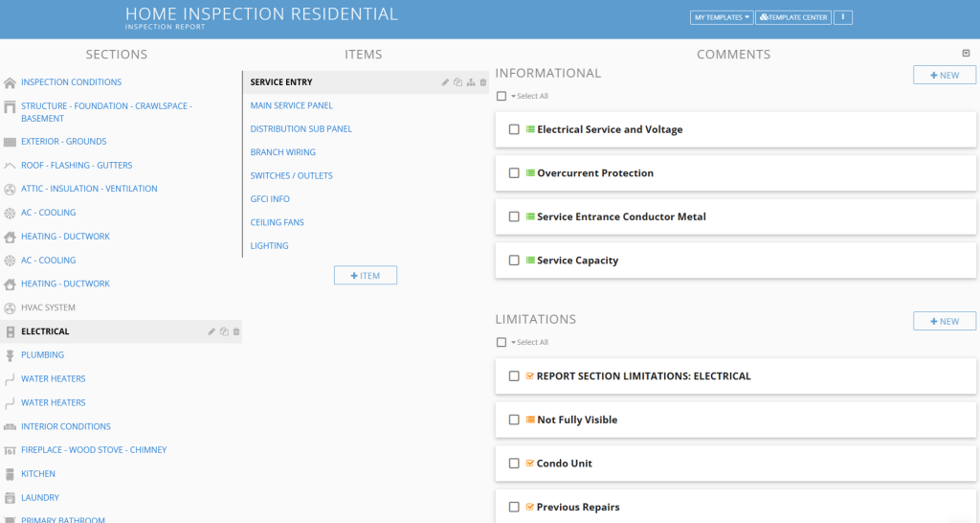Duplicate the Electrical section with copy icon

pyautogui.click(x=224, y=331)
